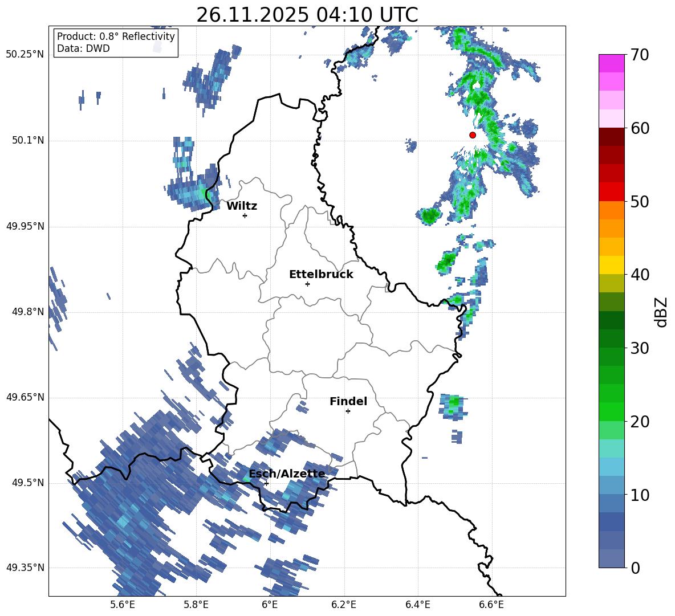The image size is (675, 616).
Task: Click the title 26.11.2025 04:10 UTC
Action: [307, 15]
